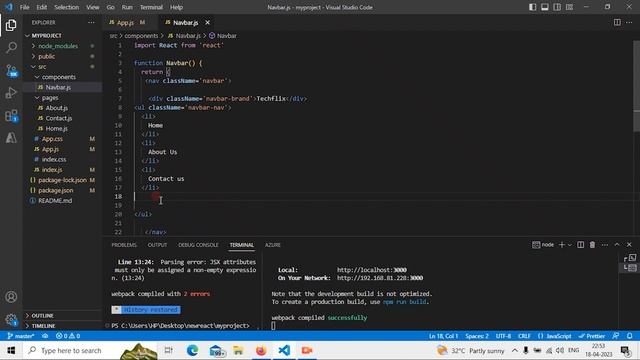Screen dimensions: 640x360
Task: Change indentation via Spaces: 2
Action: [x=477, y=336]
